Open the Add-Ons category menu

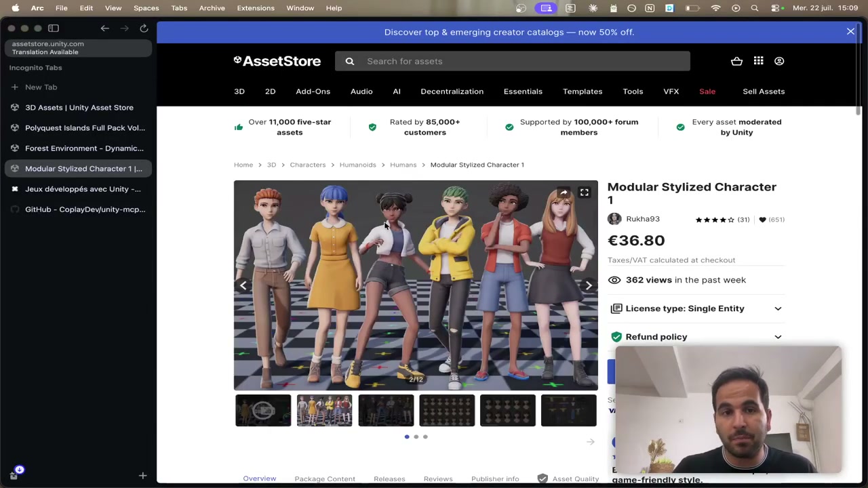(x=313, y=91)
